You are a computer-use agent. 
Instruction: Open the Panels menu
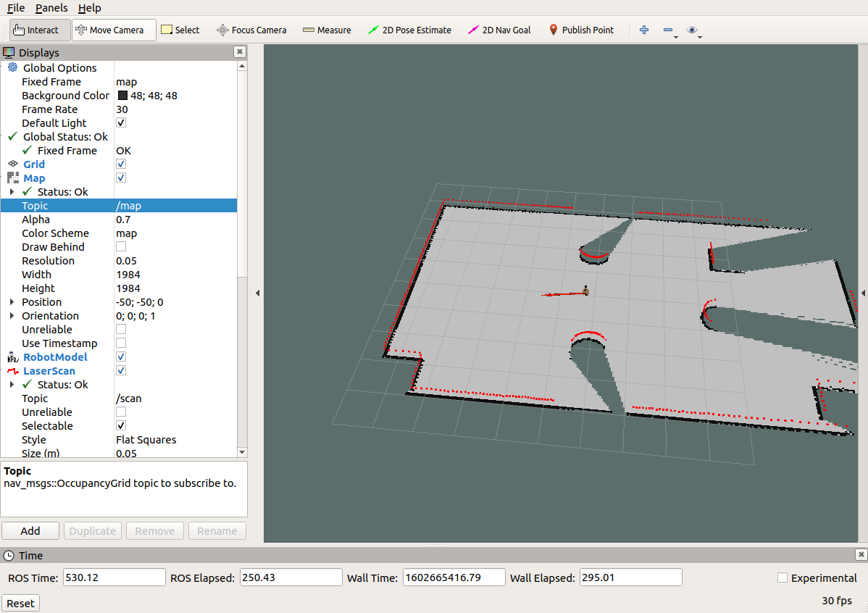click(51, 8)
